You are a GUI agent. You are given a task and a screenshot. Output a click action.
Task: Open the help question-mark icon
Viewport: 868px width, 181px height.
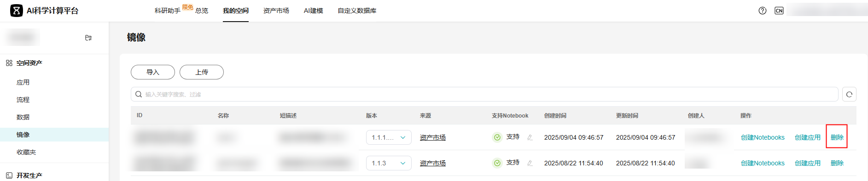(x=763, y=11)
